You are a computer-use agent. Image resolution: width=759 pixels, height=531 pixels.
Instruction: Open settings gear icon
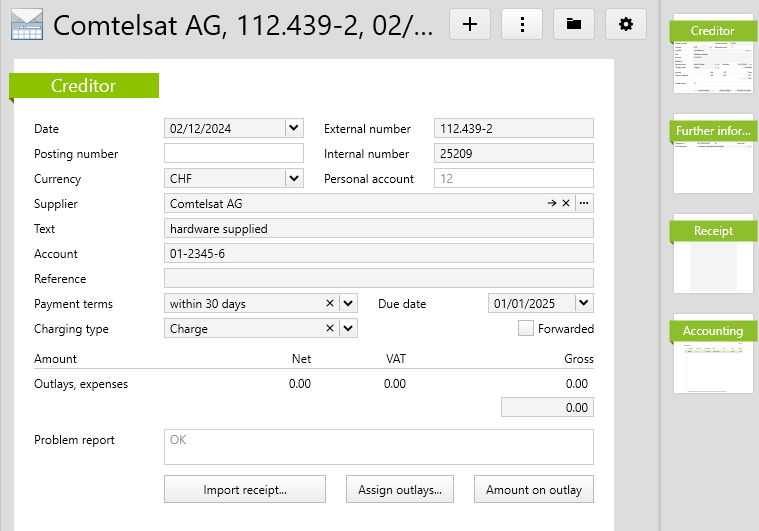tap(626, 24)
